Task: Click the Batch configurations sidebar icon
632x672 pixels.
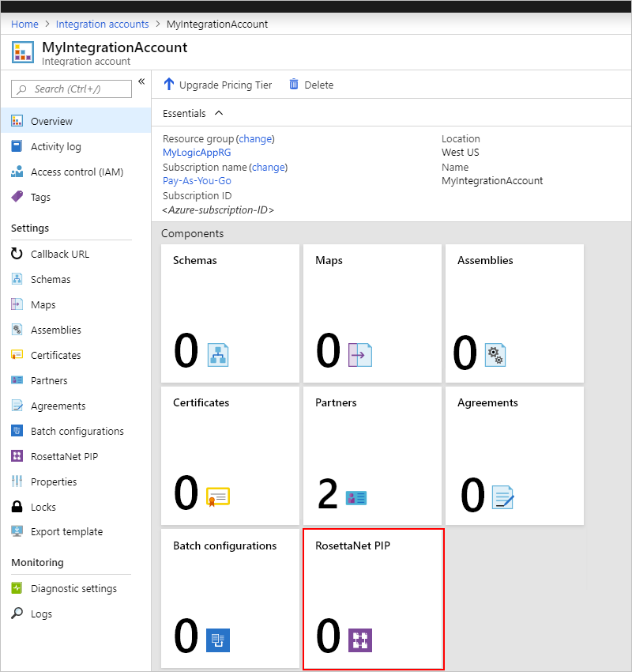Action: [x=17, y=431]
